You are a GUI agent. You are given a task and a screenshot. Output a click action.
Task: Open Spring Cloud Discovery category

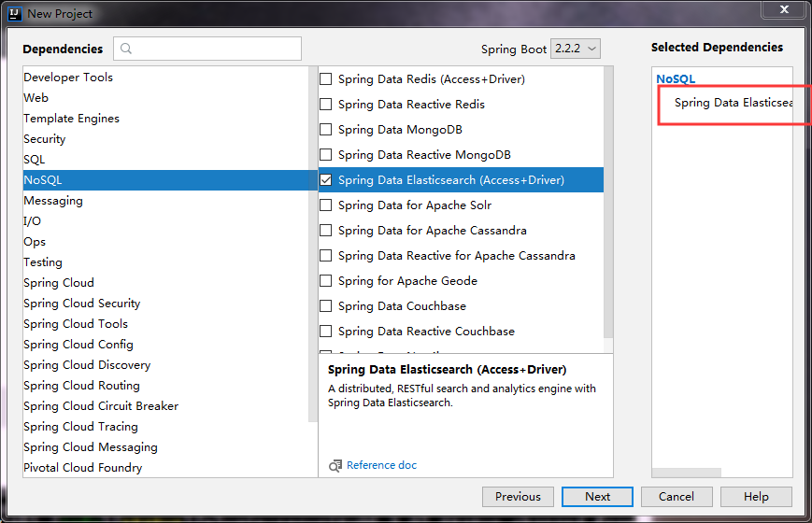pos(165,365)
